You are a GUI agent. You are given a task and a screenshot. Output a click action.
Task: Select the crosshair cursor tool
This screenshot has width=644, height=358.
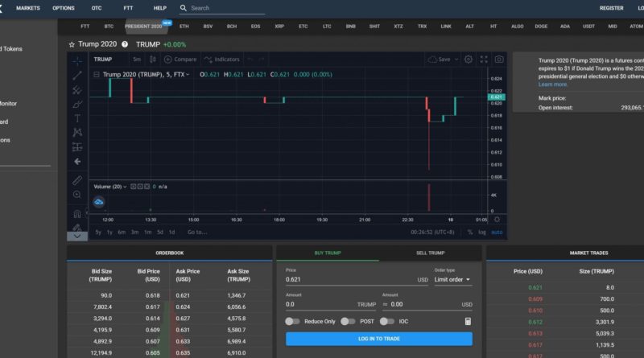77,61
